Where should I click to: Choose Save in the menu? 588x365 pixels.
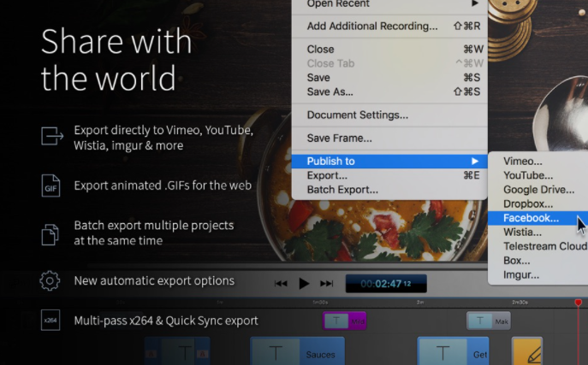[389, 78]
